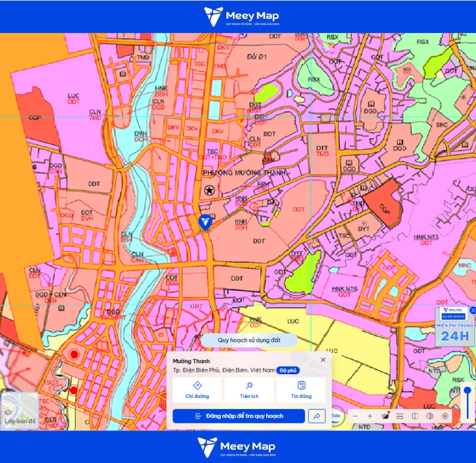This screenshot has height=463, width=476.
Task: Click the Mường Thanh card title
Action: 191,361
